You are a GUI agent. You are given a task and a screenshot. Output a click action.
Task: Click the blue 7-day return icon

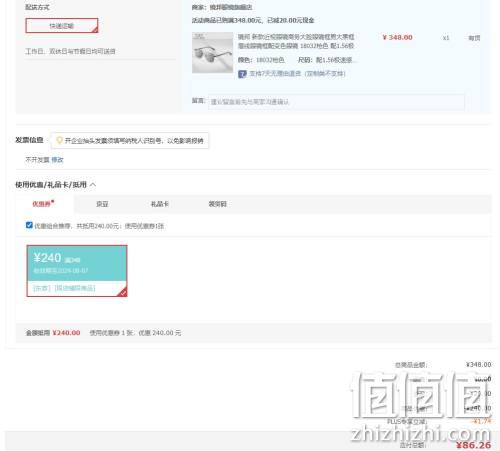[x=242, y=74]
